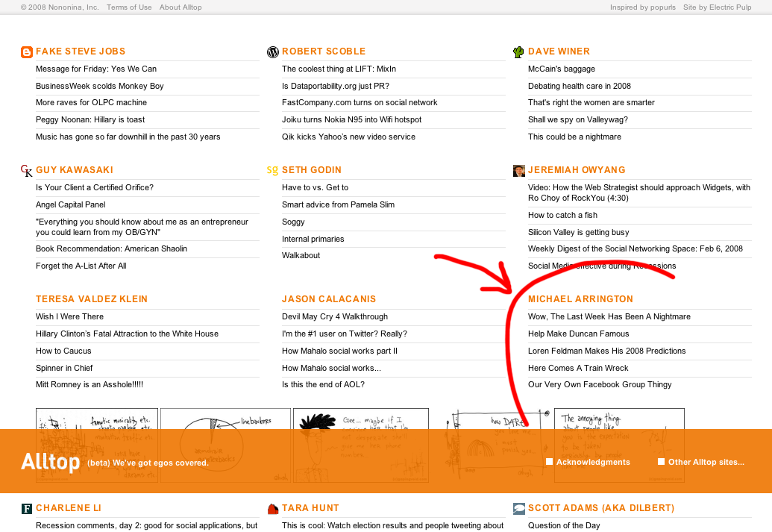Open 'Angel Capital Panel' story
The height and width of the screenshot is (532, 772).
click(70, 205)
